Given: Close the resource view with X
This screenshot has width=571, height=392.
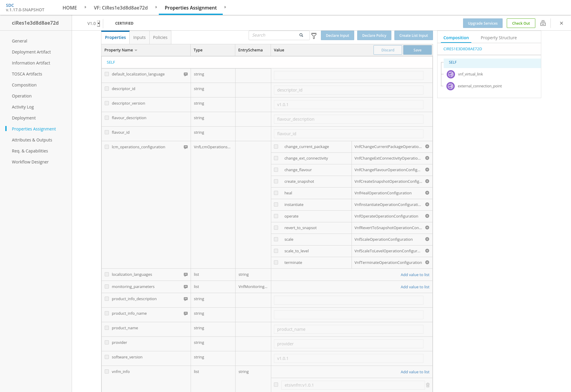Looking at the screenshot, I should pos(561,23).
